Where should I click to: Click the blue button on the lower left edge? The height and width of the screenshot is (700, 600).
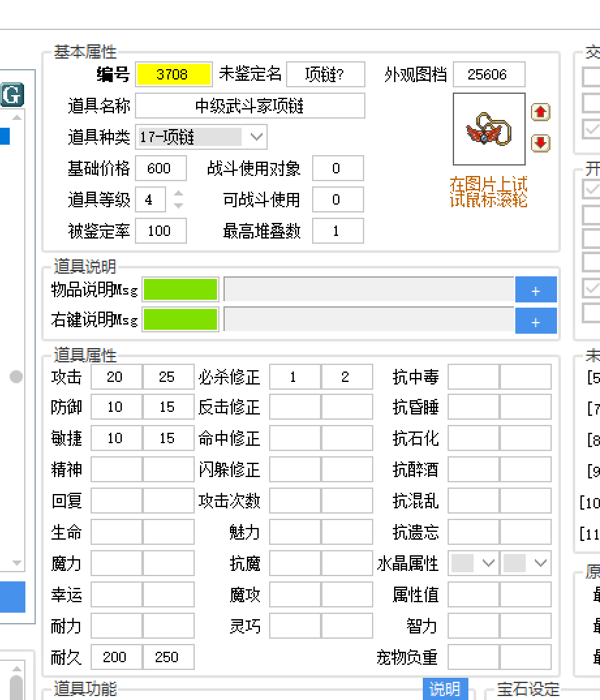pos(12,596)
